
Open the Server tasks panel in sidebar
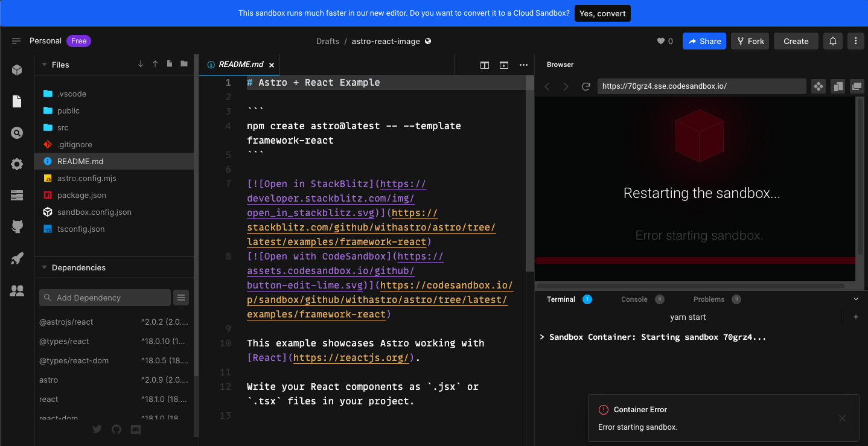17,194
